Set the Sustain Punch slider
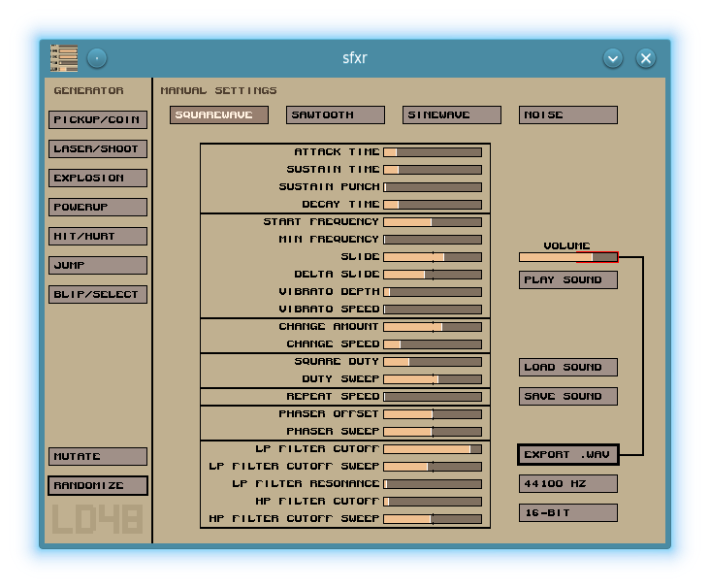This screenshot has height=588, width=710. click(x=433, y=187)
